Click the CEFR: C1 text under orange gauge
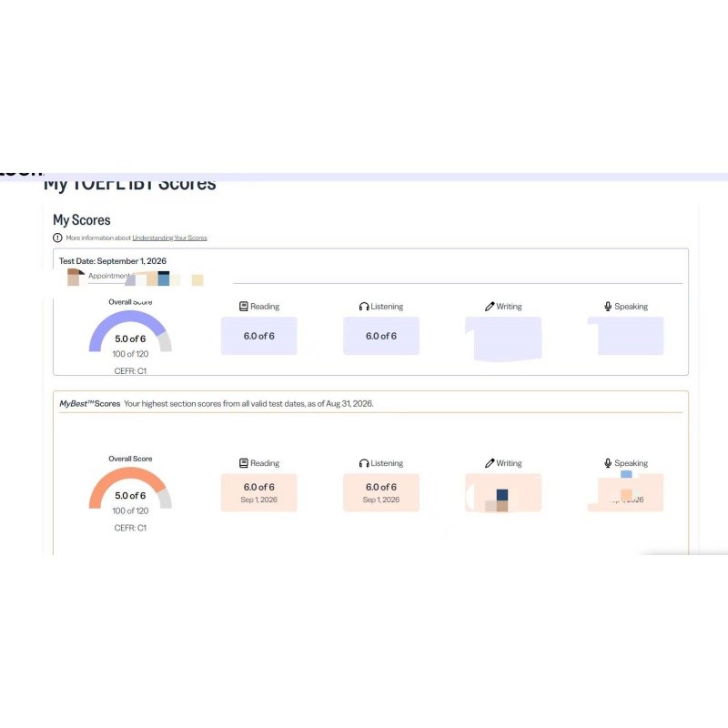The width and height of the screenshot is (728, 728). click(x=130, y=528)
